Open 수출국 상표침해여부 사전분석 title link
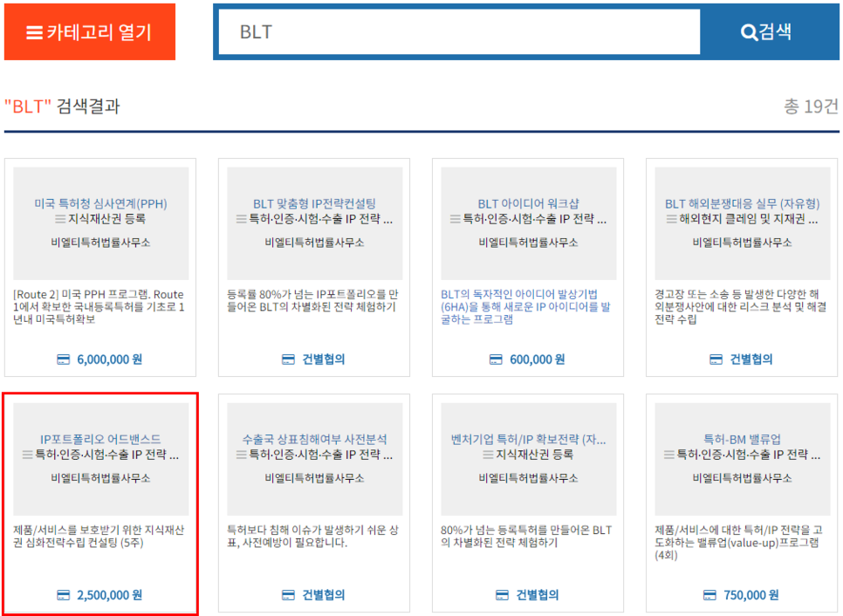This screenshot has height=616, width=843. click(314, 439)
